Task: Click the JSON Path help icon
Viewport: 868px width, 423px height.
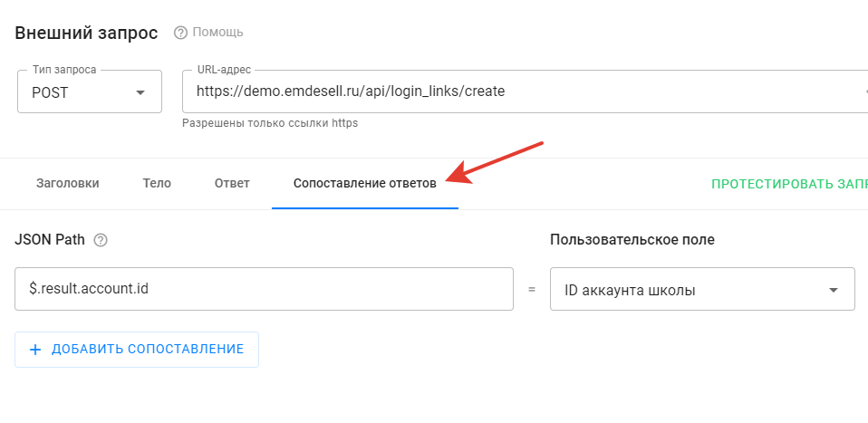Action: tap(101, 240)
